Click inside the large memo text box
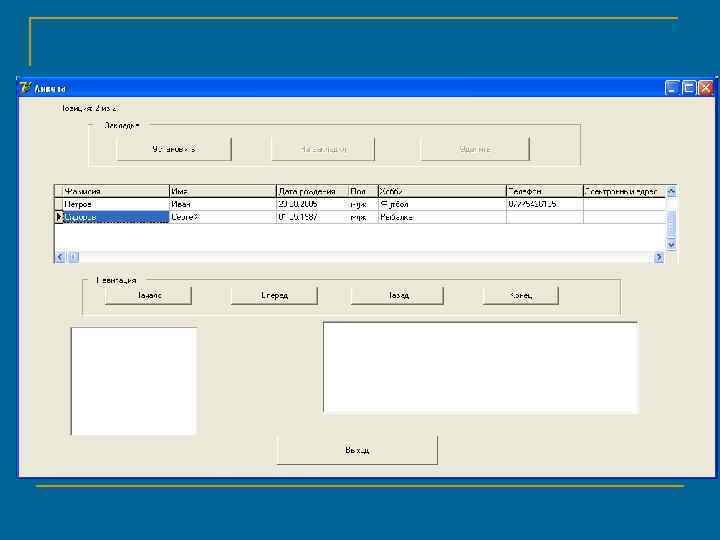This screenshot has width=720, height=540. coord(480,367)
